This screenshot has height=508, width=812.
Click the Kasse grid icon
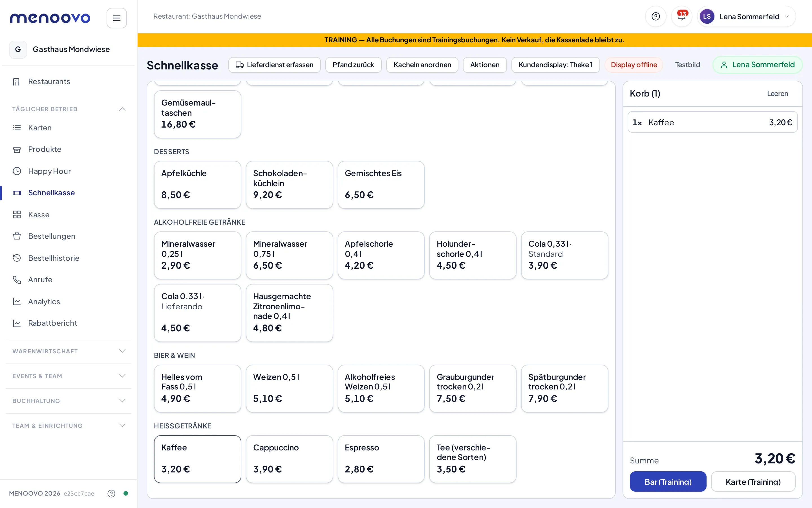16,215
